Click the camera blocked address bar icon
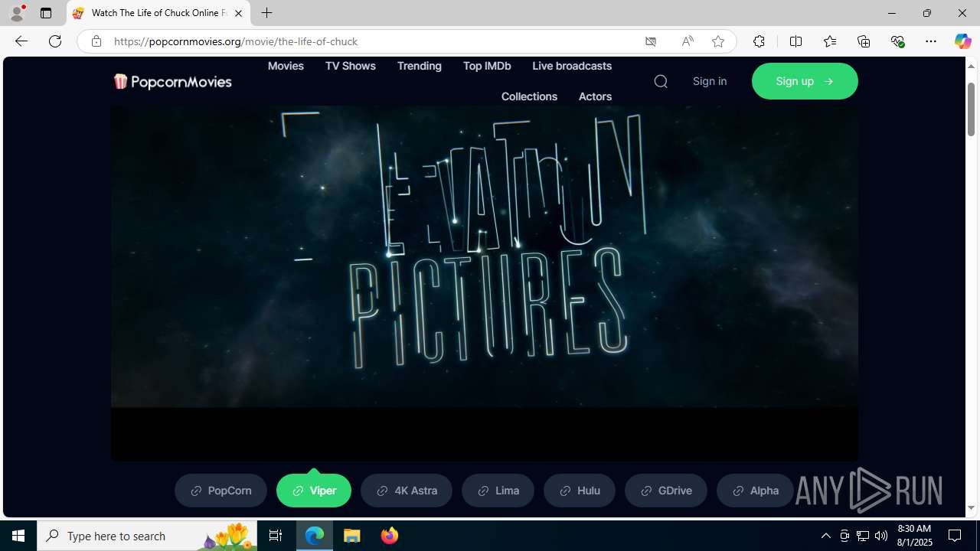The width and height of the screenshot is (980, 551). 651,41
